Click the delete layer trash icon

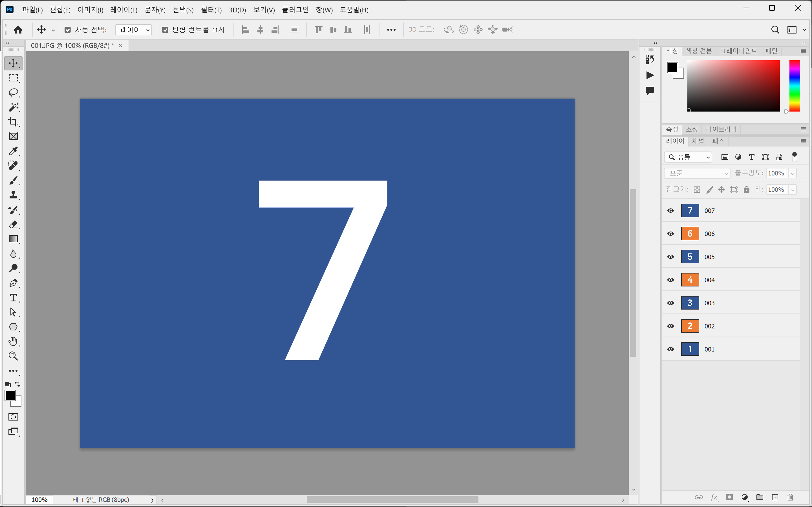tap(790, 497)
